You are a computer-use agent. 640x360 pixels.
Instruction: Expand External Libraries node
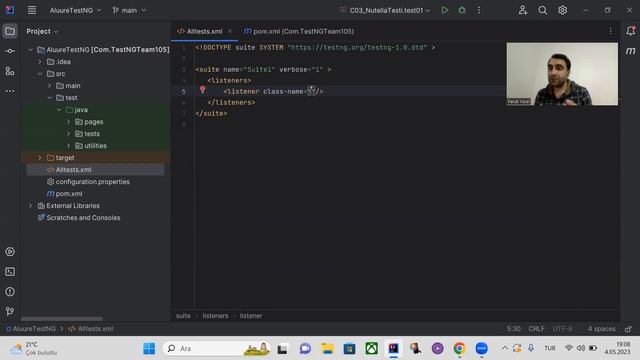click(31, 206)
